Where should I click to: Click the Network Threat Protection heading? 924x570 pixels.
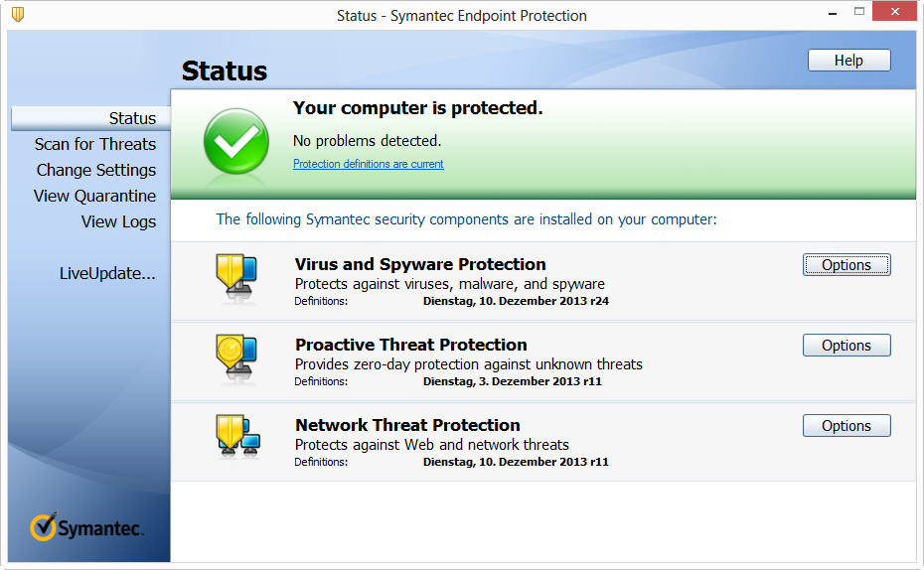pyautogui.click(x=407, y=425)
